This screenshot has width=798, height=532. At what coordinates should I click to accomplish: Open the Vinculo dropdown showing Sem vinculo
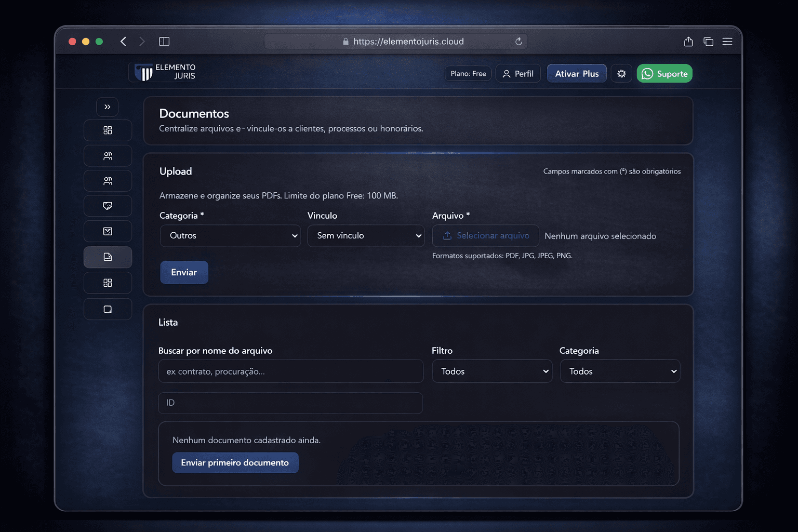[x=366, y=235]
